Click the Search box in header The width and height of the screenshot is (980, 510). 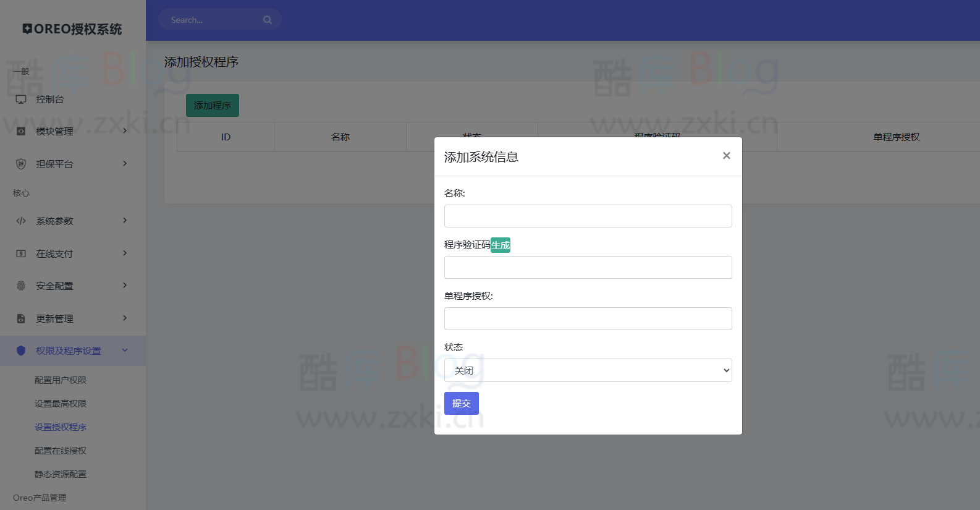click(x=220, y=20)
